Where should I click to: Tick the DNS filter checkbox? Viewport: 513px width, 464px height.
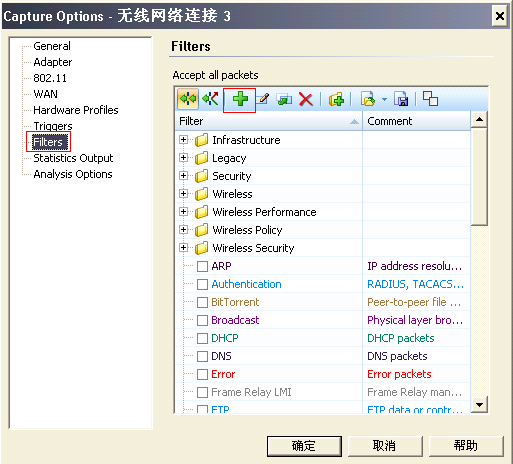pyautogui.click(x=202, y=357)
